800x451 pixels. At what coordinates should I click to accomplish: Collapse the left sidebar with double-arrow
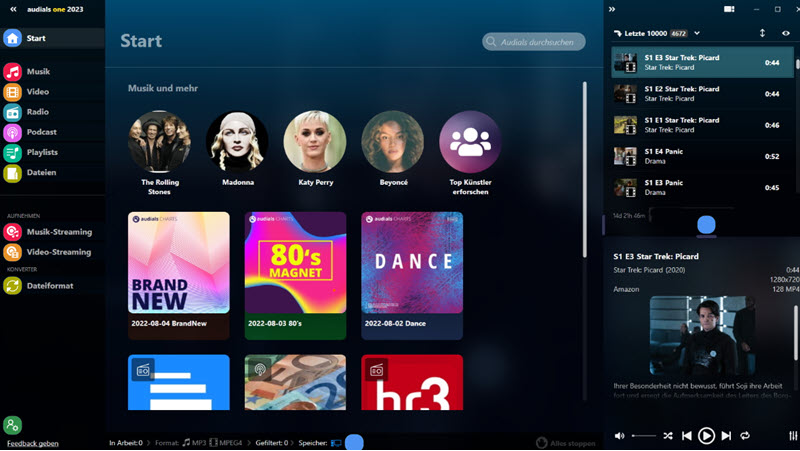coord(13,9)
